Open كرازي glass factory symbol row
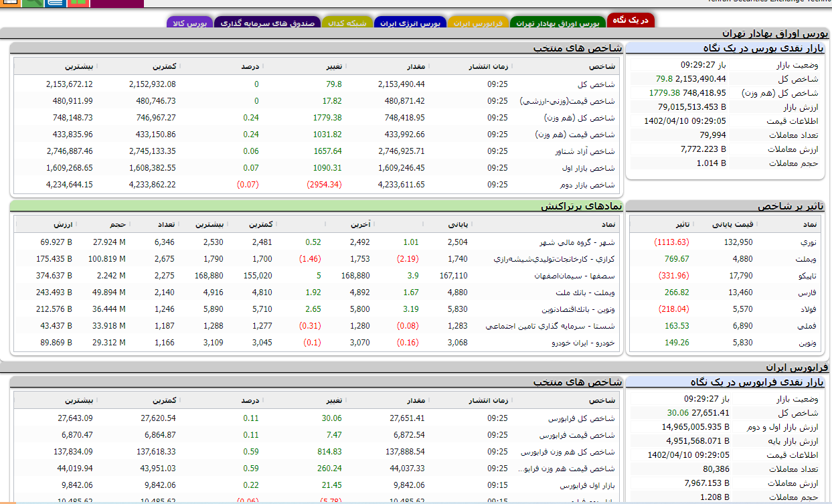Viewport: 832px width, 504px height. coord(554,259)
